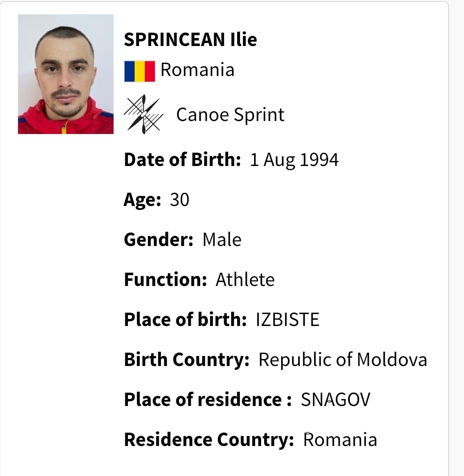Image resolution: width=464 pixels, height=476 pixels.
Task: Click the Function value Athlete
Action: click(x=245, y=280)
